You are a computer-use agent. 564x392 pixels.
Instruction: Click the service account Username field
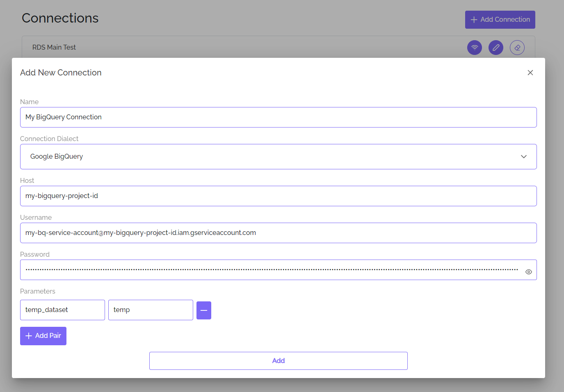[279, 232]
